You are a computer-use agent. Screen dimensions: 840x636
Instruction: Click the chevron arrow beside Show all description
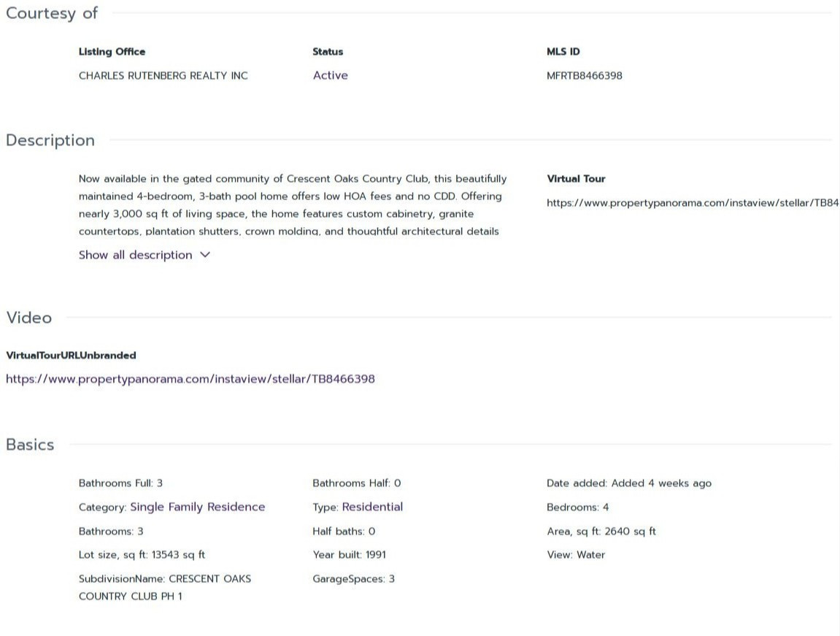pyautogui.click(x=205, y=255)
